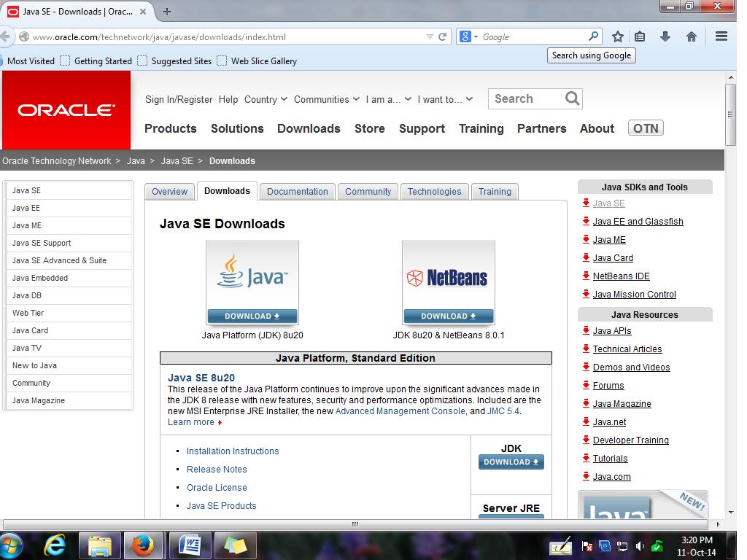
Task: Open the Web Slice Gallery bookmark
Action: (x=257, y=61)
